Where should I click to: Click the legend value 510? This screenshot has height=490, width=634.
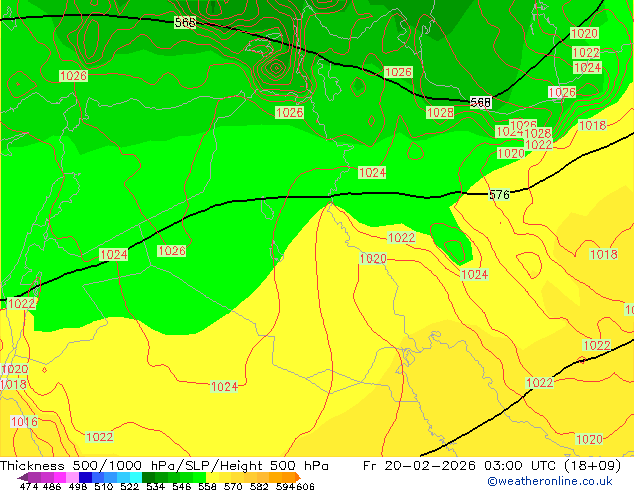(104, 486)
